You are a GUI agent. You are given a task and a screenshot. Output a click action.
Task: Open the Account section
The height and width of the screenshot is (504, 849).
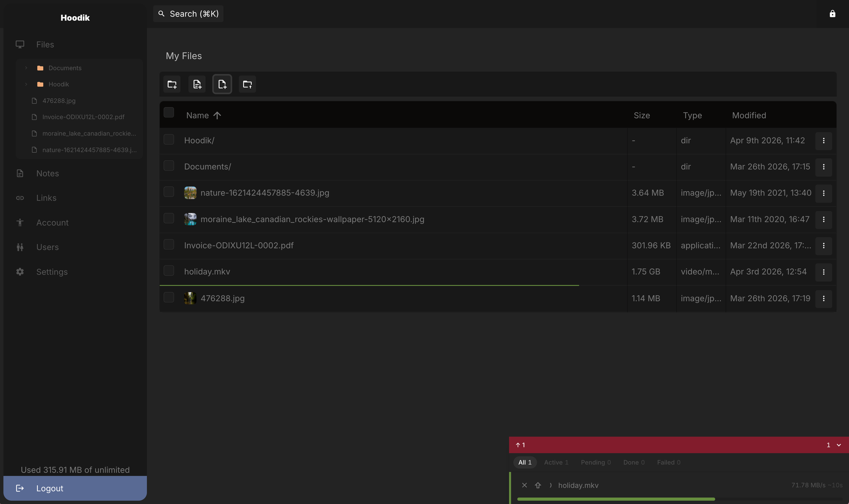[x=52, y=223]
